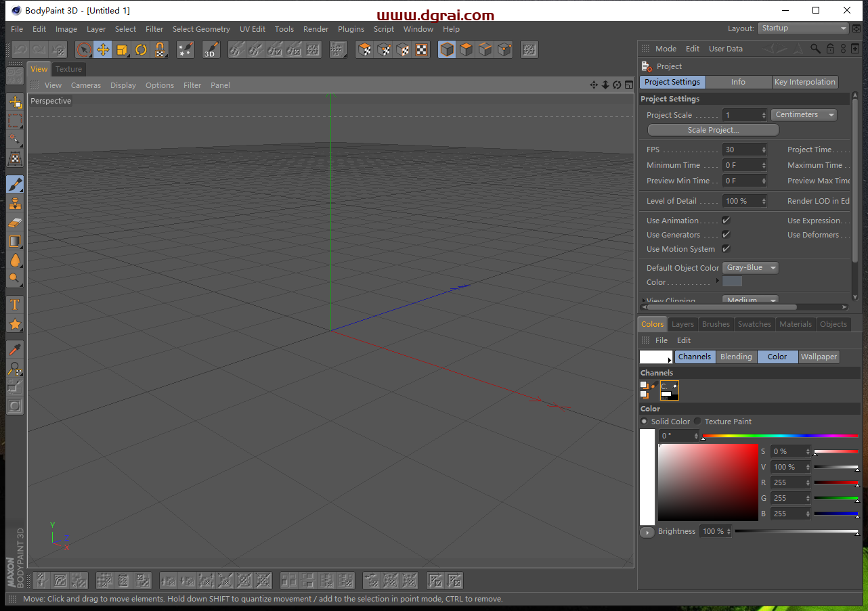Screen dimensions: 868x611
Task: Select the Solid Color radio button
Action: 644,422
